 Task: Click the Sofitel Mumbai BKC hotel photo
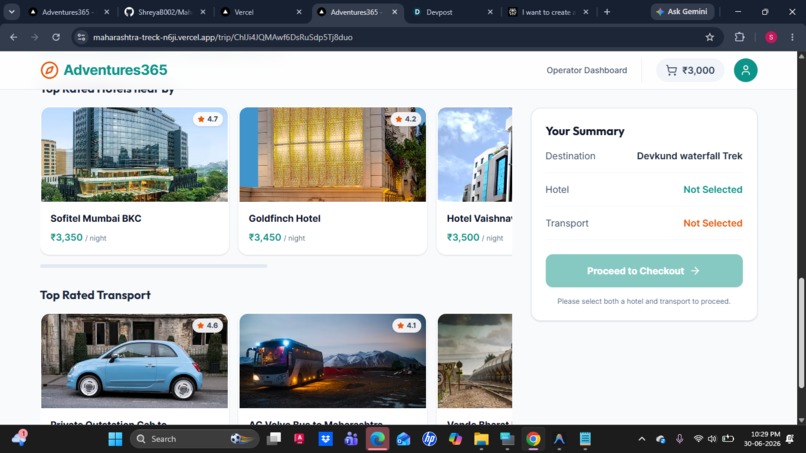(134, 154)
